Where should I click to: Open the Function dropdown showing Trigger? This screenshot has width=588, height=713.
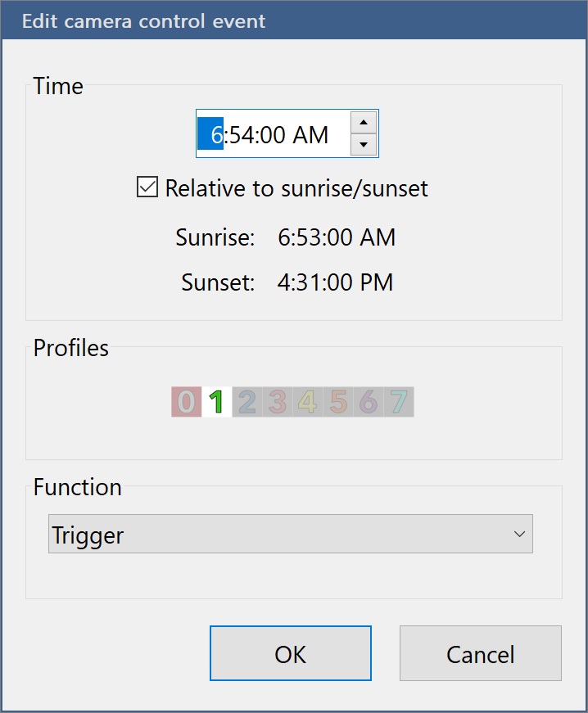[x=290, y=535]
